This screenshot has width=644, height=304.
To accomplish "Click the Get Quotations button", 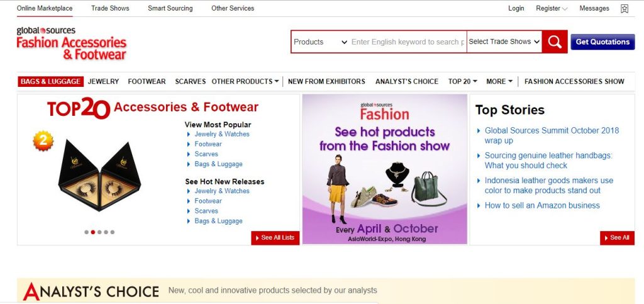I will 602,42.
